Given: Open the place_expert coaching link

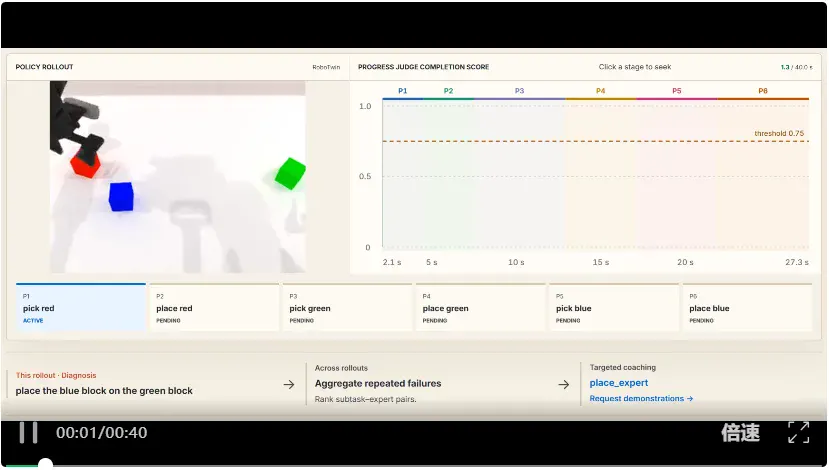Looking at the screenshot, I should click(x=619, y=383).
